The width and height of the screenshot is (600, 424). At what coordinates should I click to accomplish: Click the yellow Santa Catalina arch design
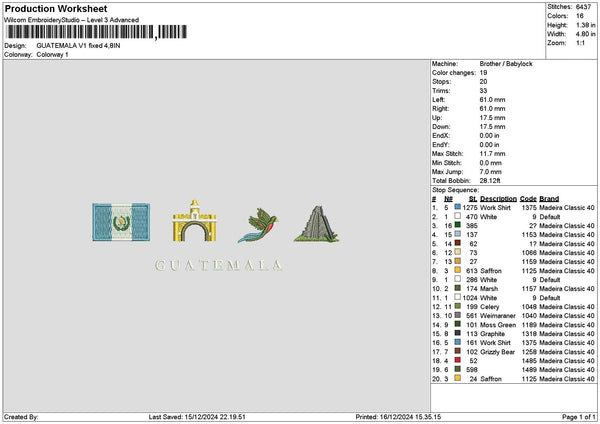point(194,221)
